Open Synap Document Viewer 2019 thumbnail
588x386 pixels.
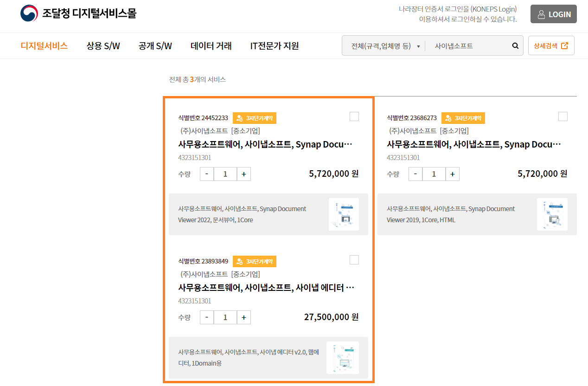click(x=552, y=214)
